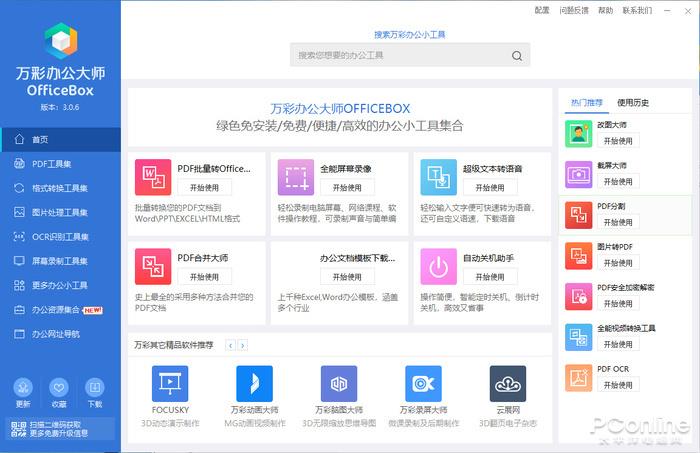Click the 超级文本转语音 icon

coord(438,177)
